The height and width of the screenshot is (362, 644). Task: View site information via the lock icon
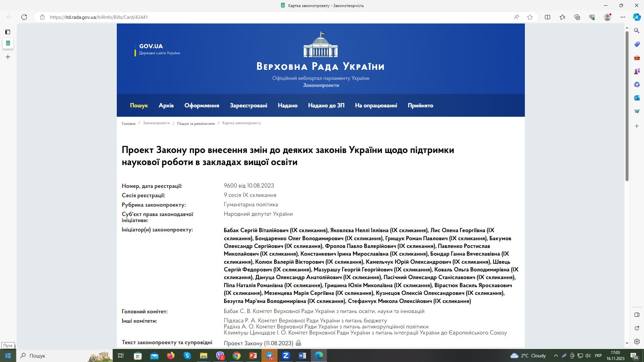pos(42,17)
